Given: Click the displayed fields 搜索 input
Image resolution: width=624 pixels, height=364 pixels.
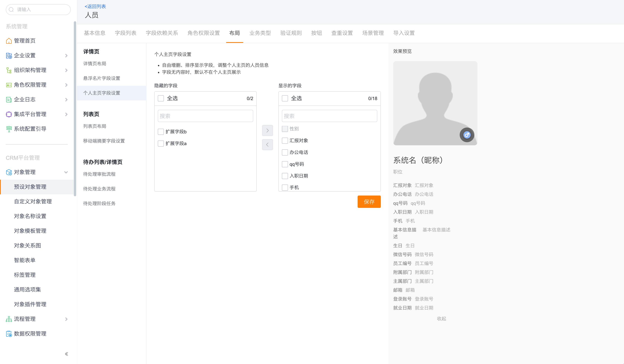Looking at the screenshot, I should click(329, 116).
